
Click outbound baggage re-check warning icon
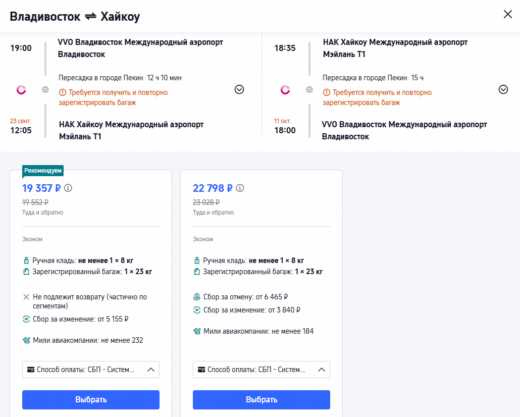62,92
